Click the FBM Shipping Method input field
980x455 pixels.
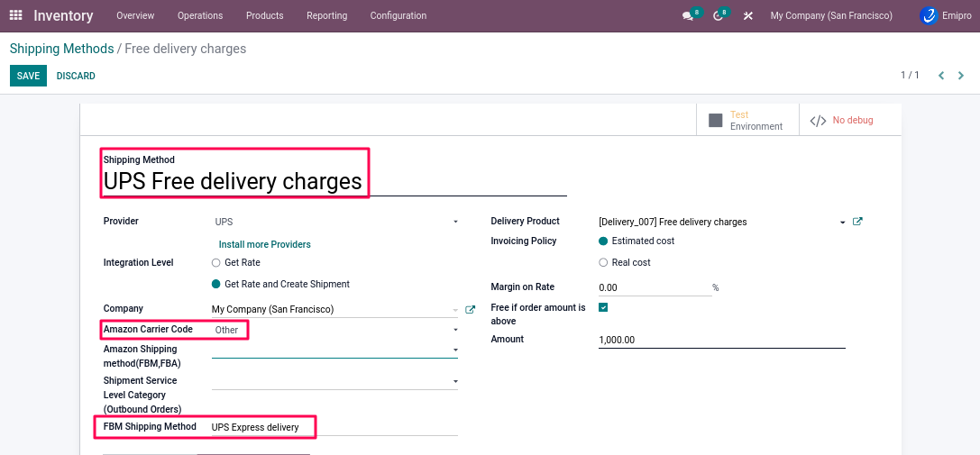(x=334, y=427)
